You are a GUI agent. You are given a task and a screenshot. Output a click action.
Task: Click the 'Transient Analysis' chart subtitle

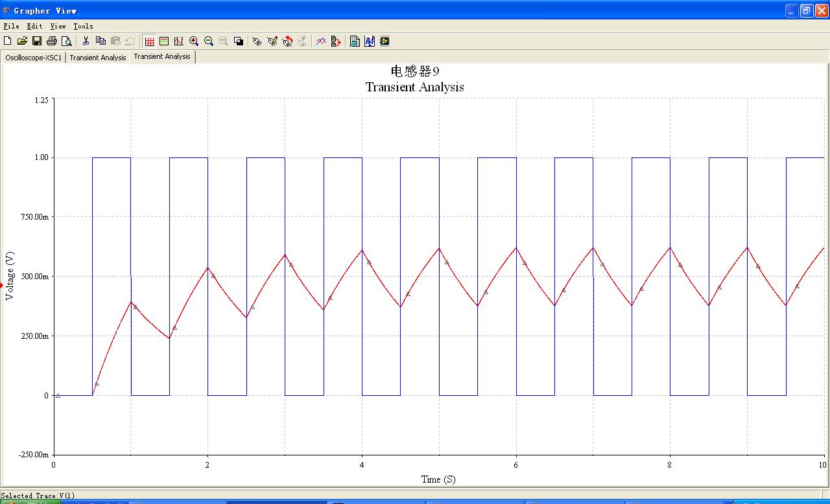point(415,87)
